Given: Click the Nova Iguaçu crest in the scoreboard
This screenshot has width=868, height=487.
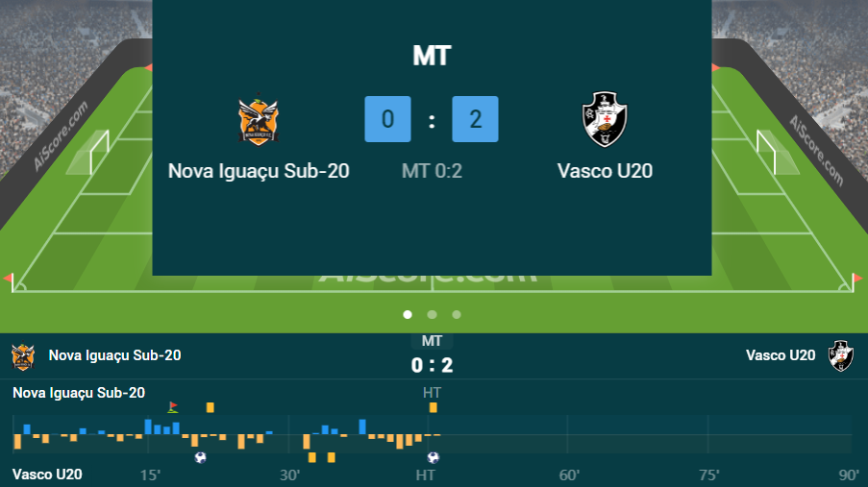Looking at the screenshot, I should [x=259, y=119].
